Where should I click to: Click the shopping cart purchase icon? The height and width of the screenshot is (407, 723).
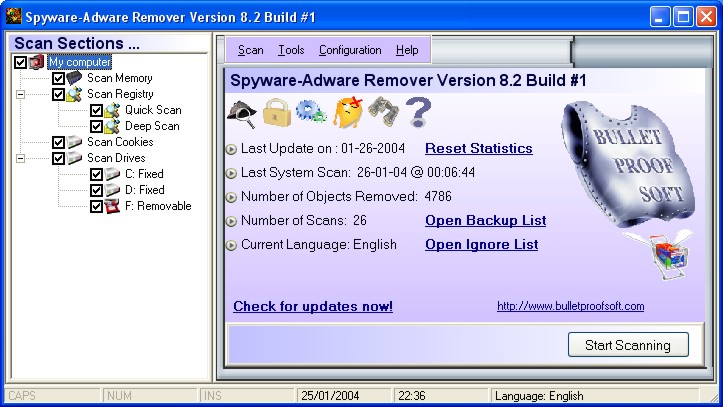click(x=667, y=254)
